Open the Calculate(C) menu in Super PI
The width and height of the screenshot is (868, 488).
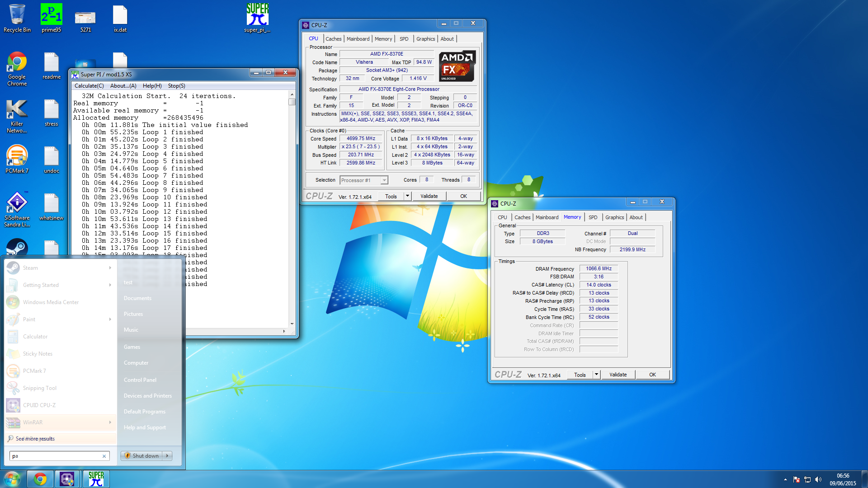coord(89,86)
